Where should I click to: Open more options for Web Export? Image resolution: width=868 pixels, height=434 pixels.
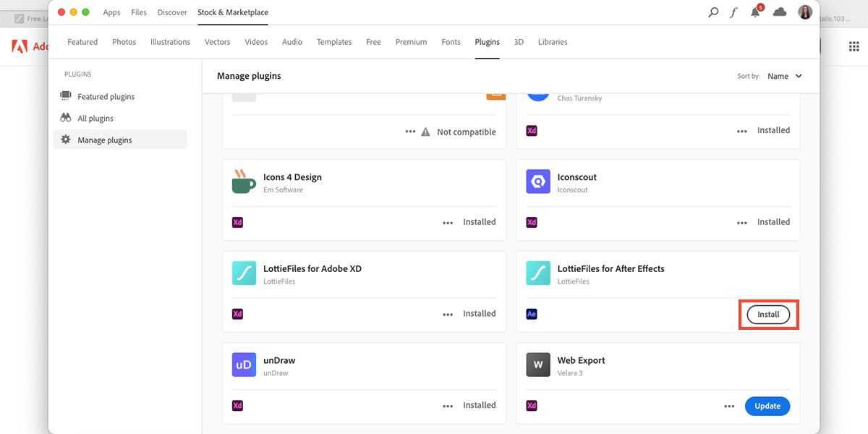(x=729, y=407)
